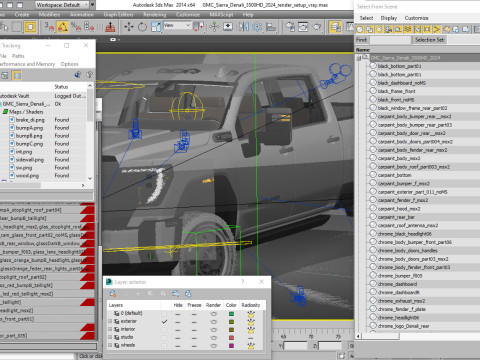Click the Rectangular Selection Region icon
The width and height of the screenshot is (480, 360).
point(17,27)
